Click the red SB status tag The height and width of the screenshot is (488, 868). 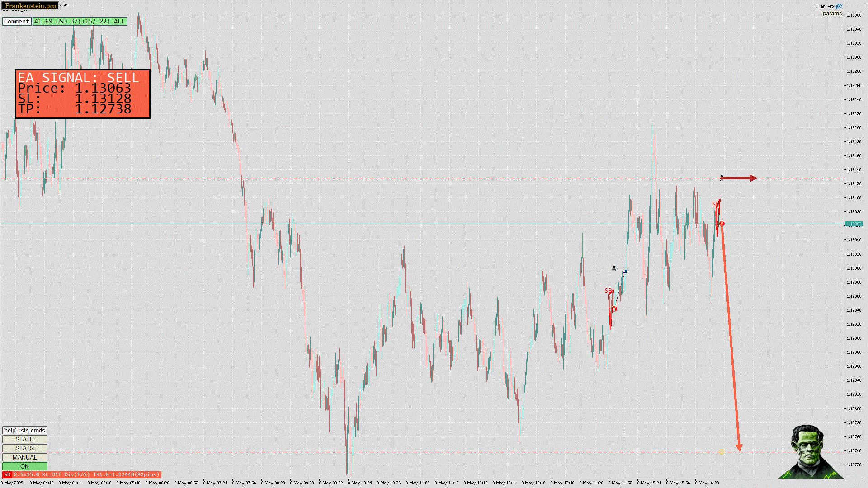tap(7, 474)
